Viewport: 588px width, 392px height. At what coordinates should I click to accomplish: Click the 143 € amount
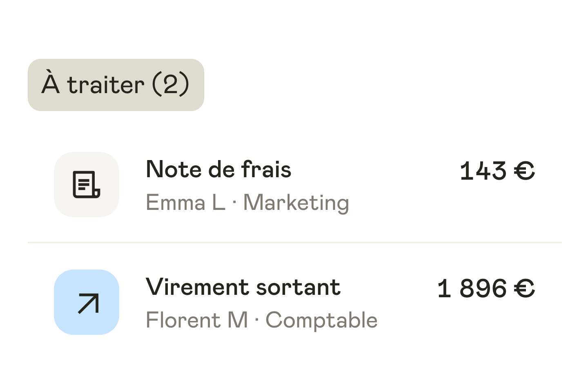(x=497, y=171)
